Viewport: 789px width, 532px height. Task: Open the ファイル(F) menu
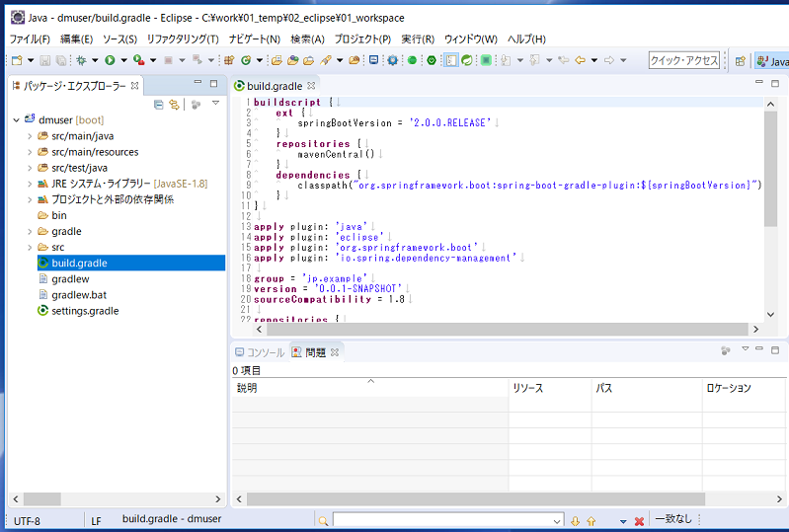pyautogui.click(x=30, y=39)
